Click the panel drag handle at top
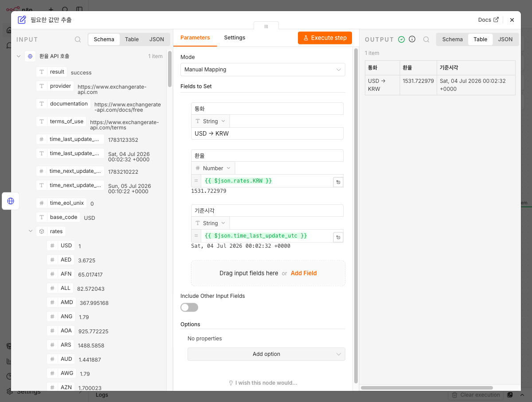Screen dimensions: 532x402 tap(266, 26)
